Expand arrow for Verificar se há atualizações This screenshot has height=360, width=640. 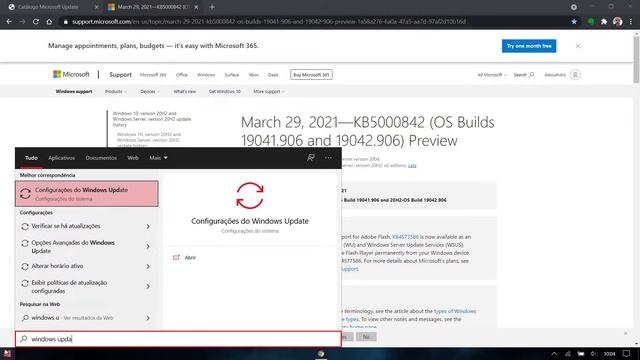point(148,226)
